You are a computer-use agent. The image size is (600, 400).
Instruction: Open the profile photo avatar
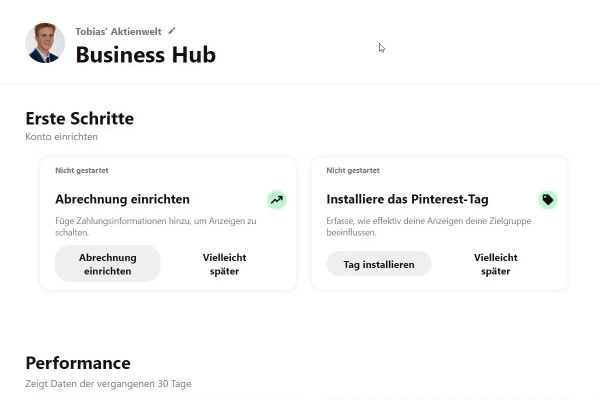(x=45, y=43)
